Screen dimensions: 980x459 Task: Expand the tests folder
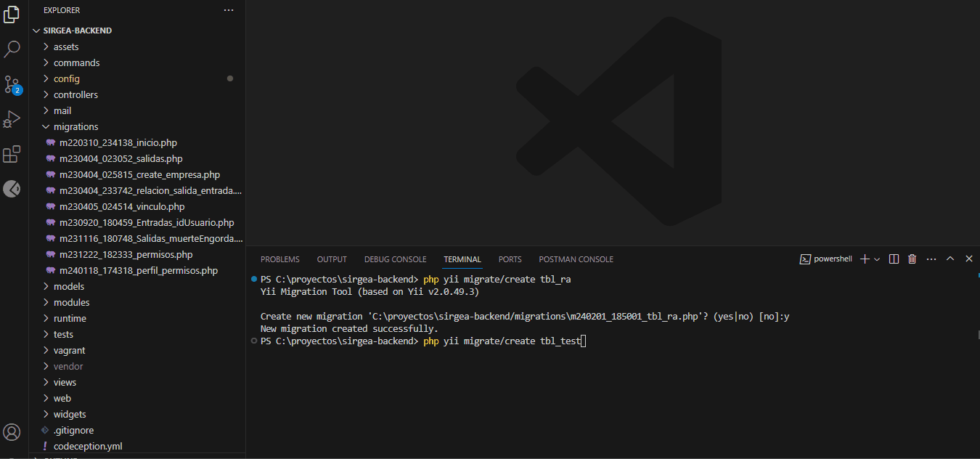point(137,334)
